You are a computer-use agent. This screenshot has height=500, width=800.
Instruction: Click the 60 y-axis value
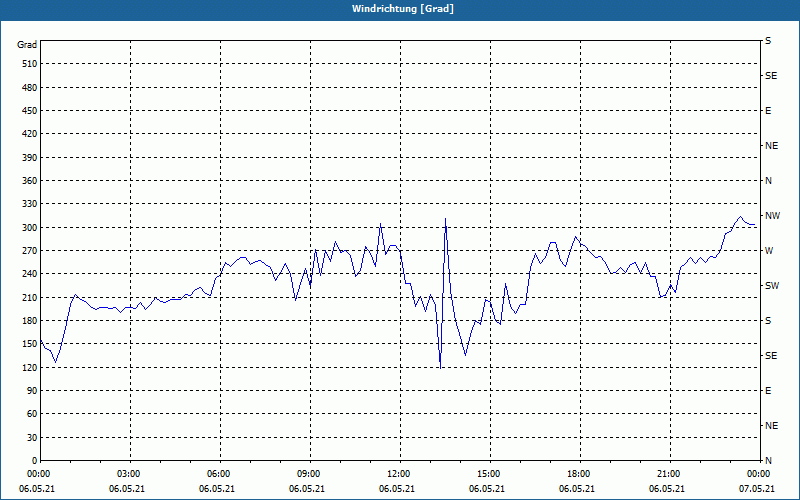pyautogui.click(x=32, y=414)
